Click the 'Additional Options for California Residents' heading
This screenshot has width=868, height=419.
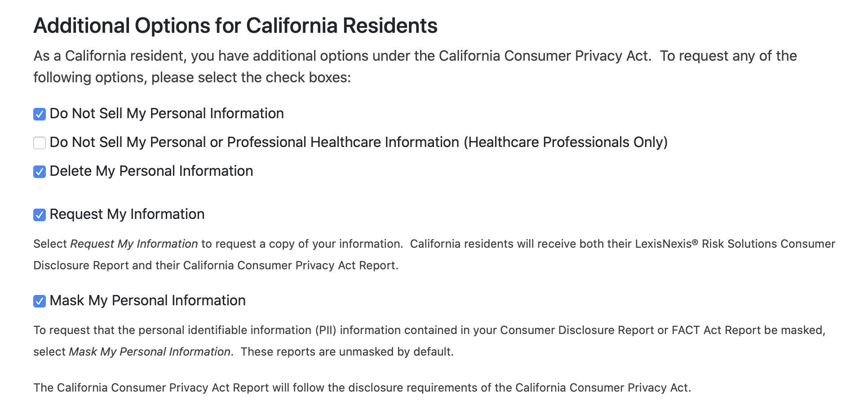[x=235, y=25]
